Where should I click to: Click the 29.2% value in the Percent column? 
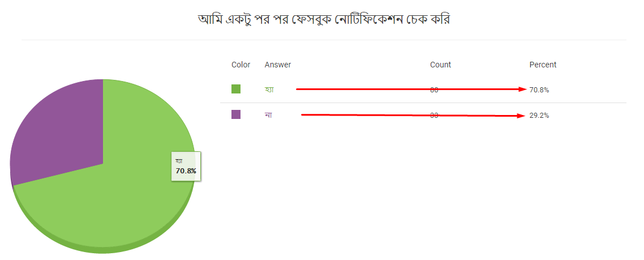click(539, 116)
